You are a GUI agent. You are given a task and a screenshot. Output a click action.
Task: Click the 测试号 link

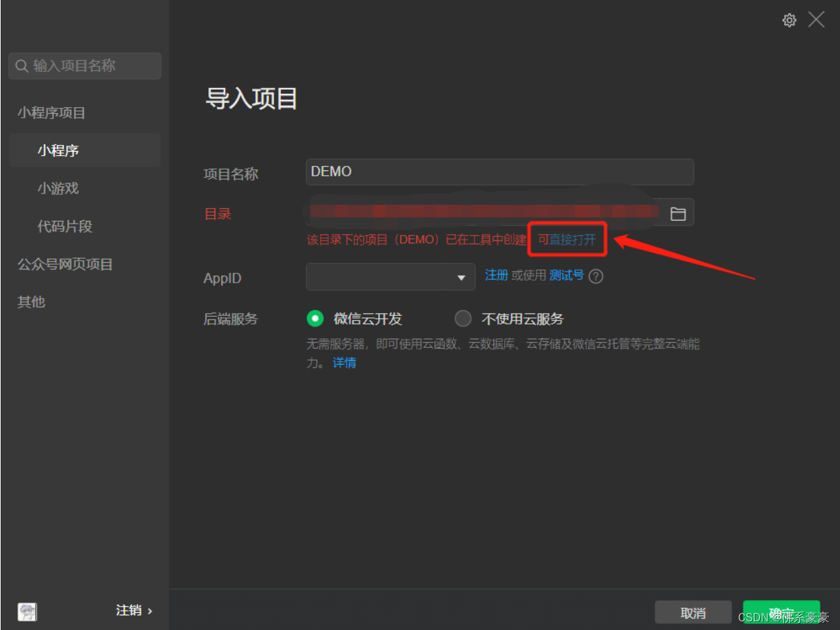click(566, 275)
